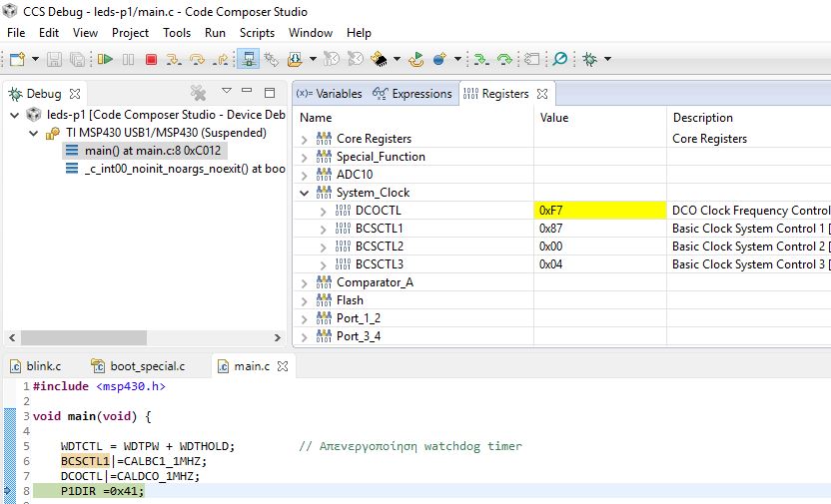Expand the ADC10 register group

pyautogui.click(x=305, y=176)
